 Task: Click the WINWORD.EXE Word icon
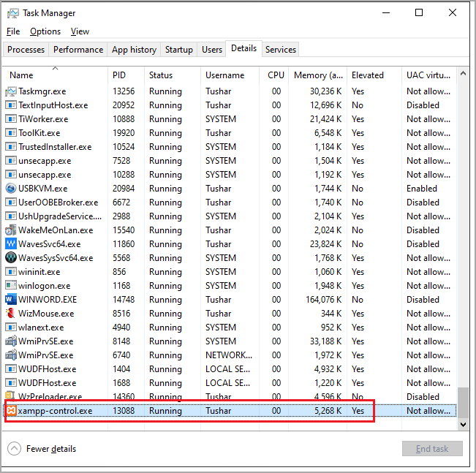(x=11, y=300)
